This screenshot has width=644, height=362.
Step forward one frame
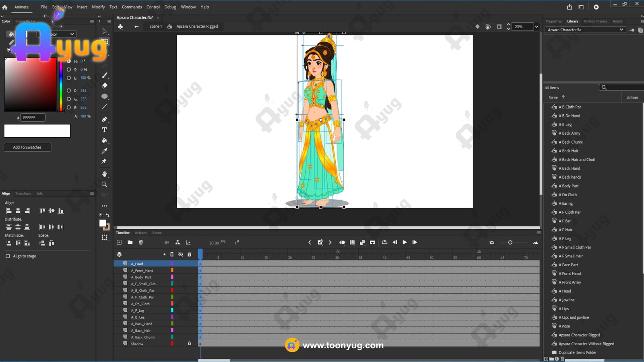[415, 243]
